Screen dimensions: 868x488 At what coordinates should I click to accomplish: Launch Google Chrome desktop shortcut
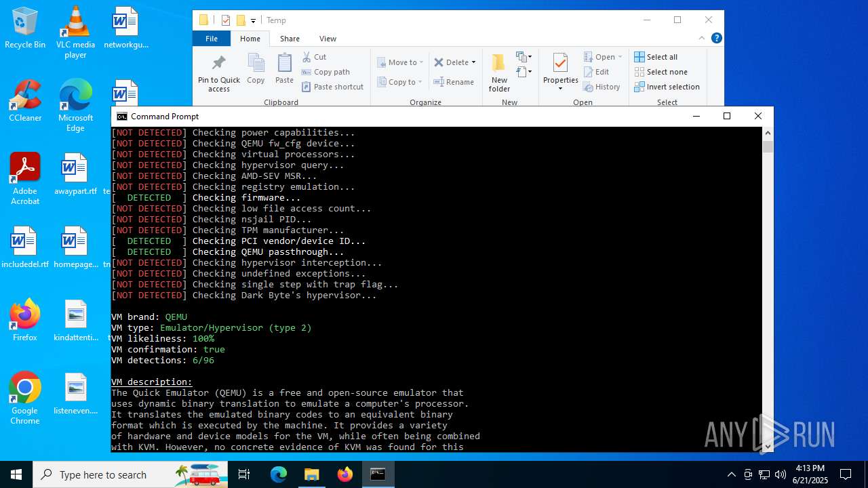point(25,399)
